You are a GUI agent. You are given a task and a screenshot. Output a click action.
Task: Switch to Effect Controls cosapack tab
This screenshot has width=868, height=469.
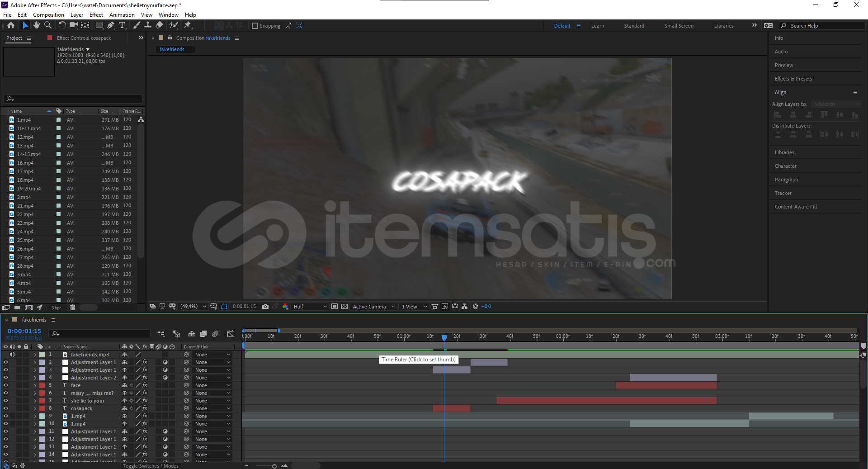tap(84, 38)
